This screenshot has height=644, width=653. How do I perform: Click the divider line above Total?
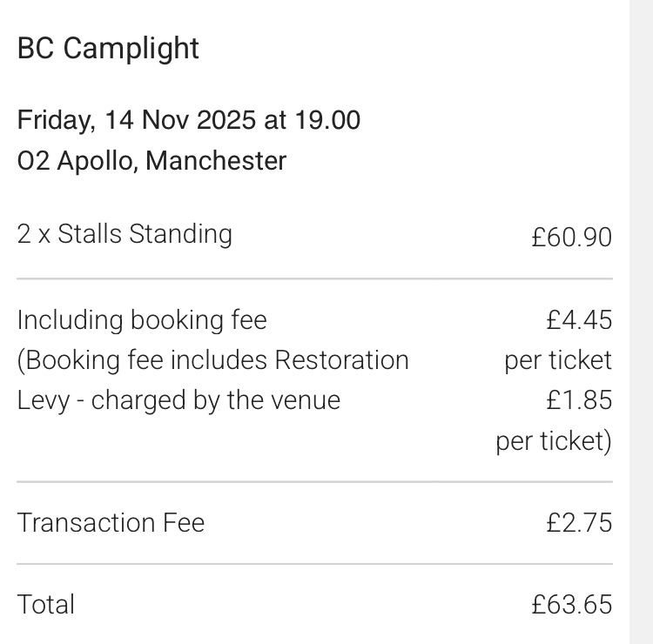[x=314, y=564]
